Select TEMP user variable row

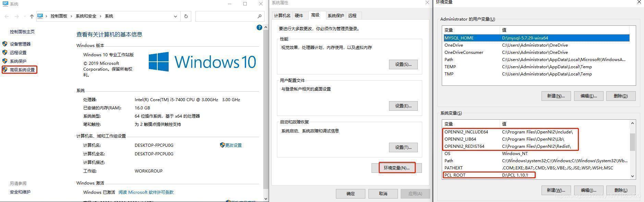tap(536, 67)
